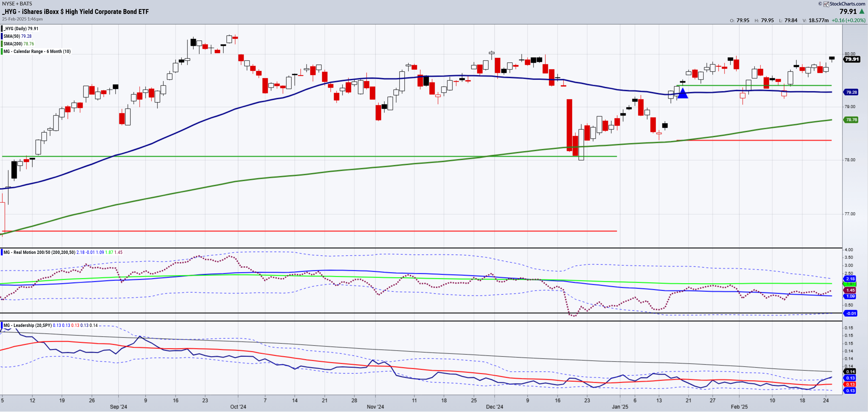Image resolution: width=868 pixels, height=412 pixels.
Task: Click the Feb '25 date axis label
Action: click(739, 407)
